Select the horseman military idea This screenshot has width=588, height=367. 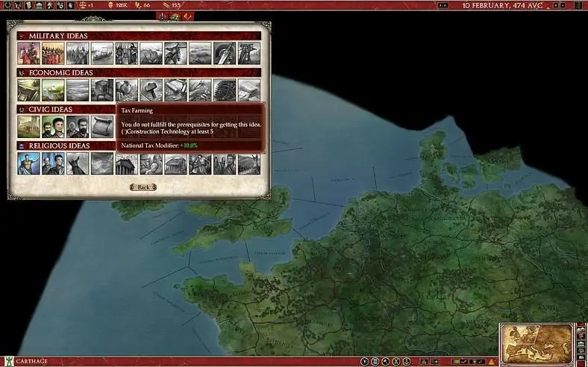pyautogui.click(x=28, y=53)
